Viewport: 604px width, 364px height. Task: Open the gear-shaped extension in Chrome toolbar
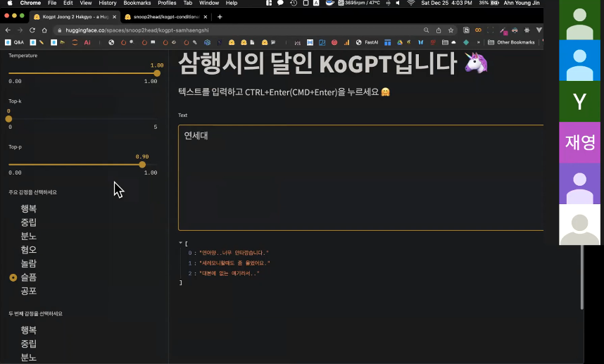pos(527,30)
